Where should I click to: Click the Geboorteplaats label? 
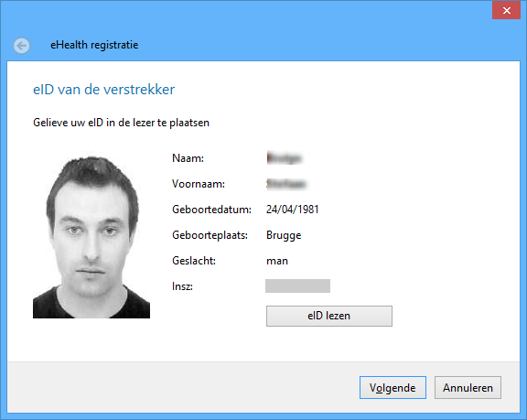[x=210, y=235]
